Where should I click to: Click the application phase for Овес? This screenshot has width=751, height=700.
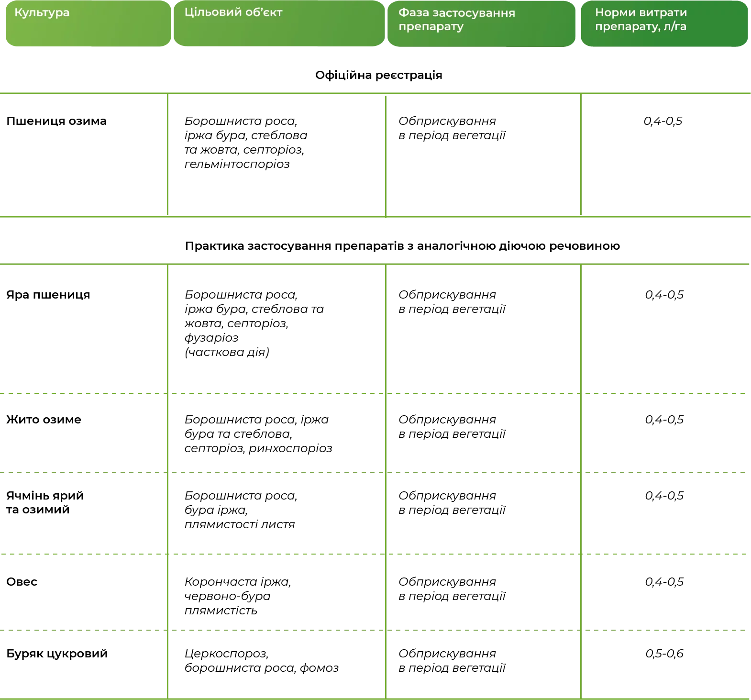click(x=452, y=589)
